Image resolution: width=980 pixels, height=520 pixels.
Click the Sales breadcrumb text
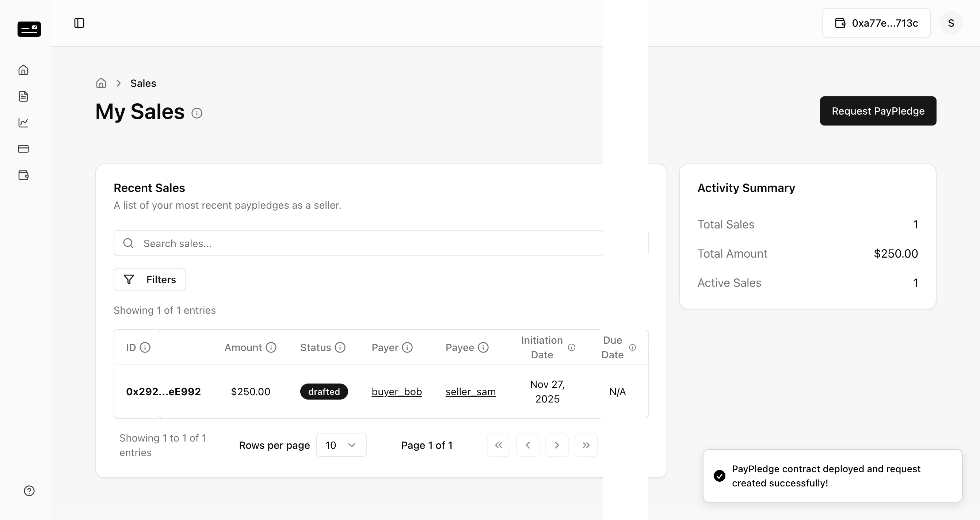143,83
